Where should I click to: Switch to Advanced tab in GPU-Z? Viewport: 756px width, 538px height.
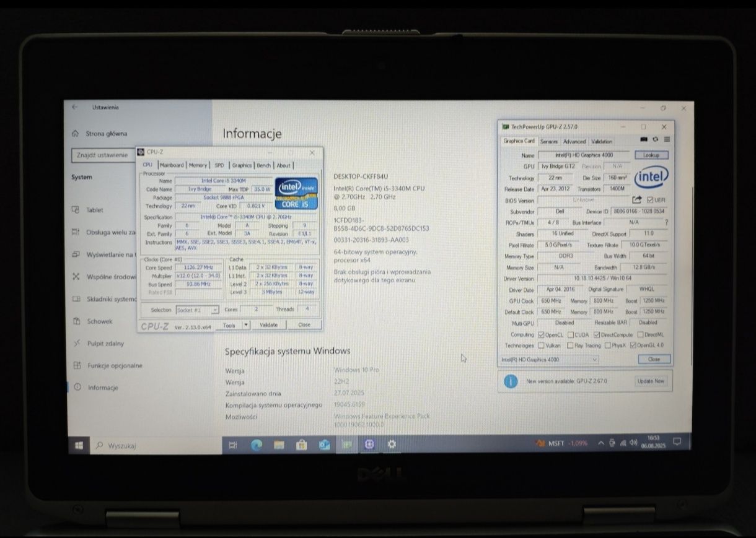click(574, 142)
